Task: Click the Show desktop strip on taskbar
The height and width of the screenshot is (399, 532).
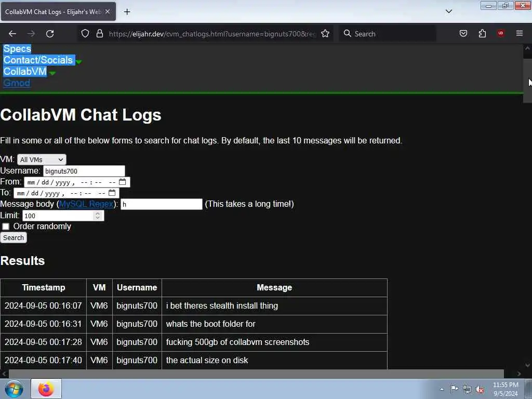Action: tap(528, 389)
